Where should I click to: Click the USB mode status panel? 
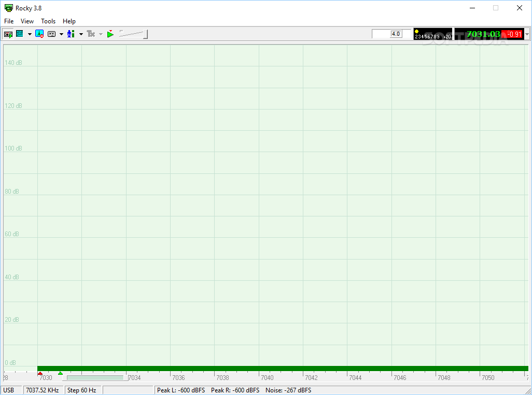[x=11, y=390]
